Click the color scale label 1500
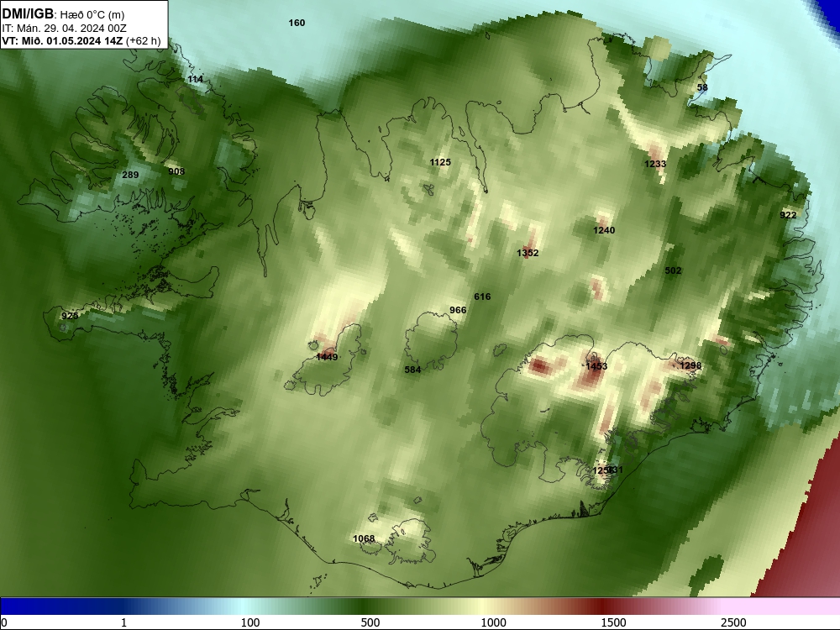Image resolution: width=840 pixels, height=630 pixels. (613, 622)
